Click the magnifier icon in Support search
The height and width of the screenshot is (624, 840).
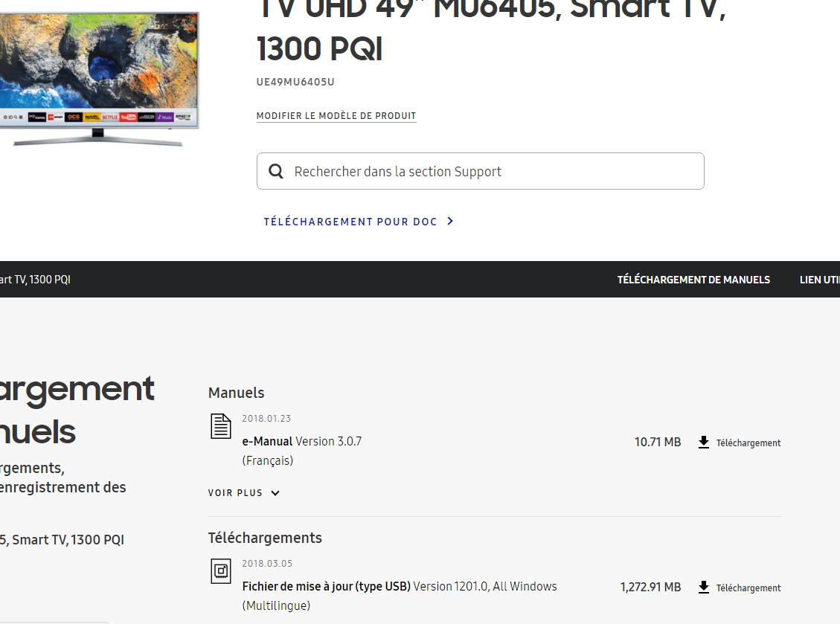pyautogui.click(x=276, y=172)
